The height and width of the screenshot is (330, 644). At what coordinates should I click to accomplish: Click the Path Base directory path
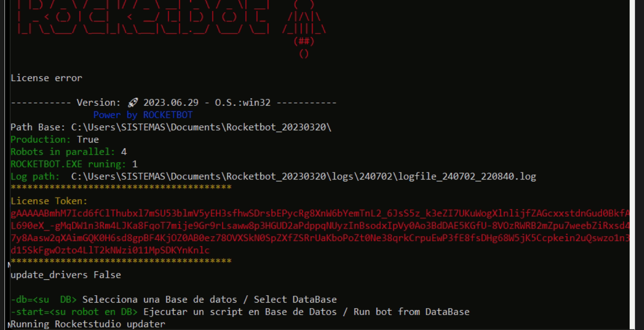pyautogui.click(x=201, y=127)
